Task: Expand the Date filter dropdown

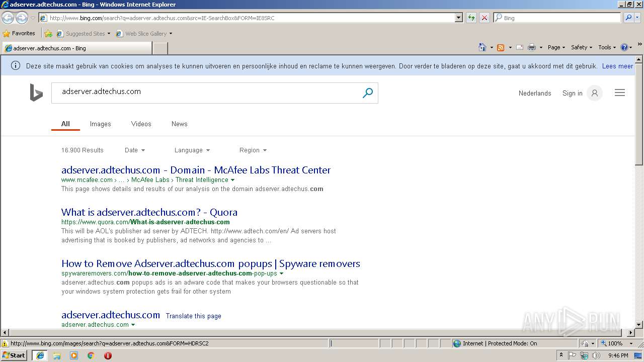Action: (x=135, y=150)
